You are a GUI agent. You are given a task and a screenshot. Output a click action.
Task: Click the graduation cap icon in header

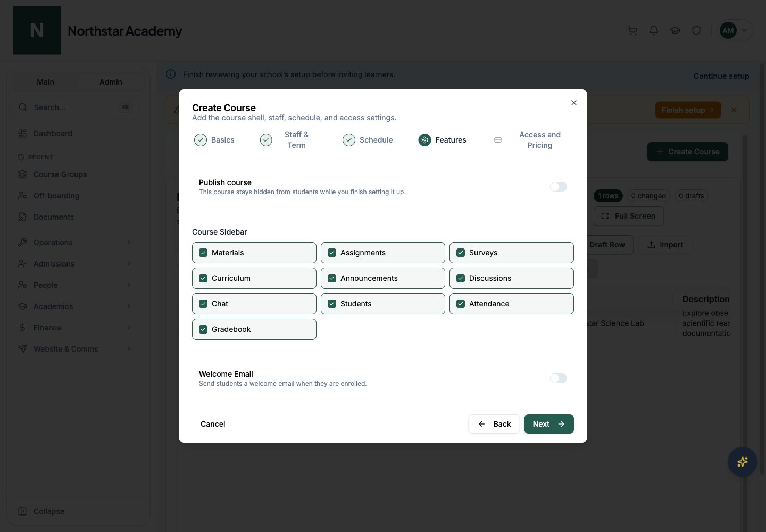(x=675, y=30)
